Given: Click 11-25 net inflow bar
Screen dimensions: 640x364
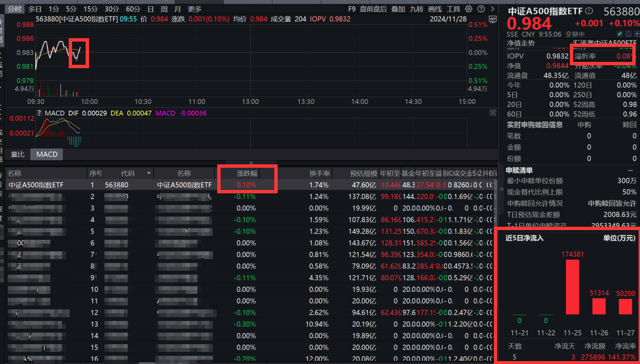Looking at the screenshot, I should pos(572,287).
